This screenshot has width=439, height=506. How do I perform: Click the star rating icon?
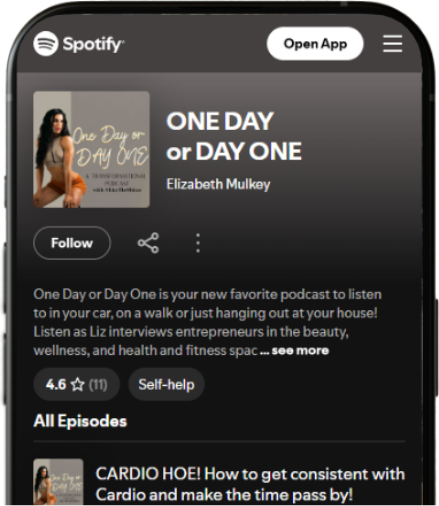78,384
